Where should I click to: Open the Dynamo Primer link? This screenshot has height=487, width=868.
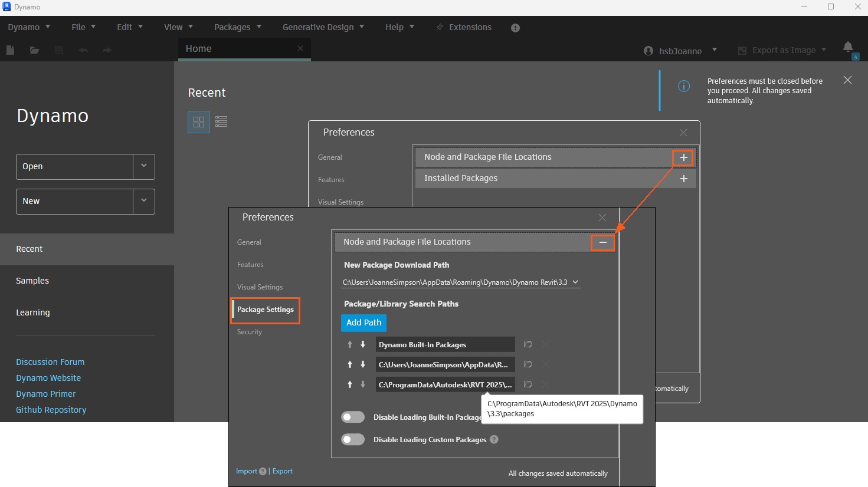(x=46, y=394)
